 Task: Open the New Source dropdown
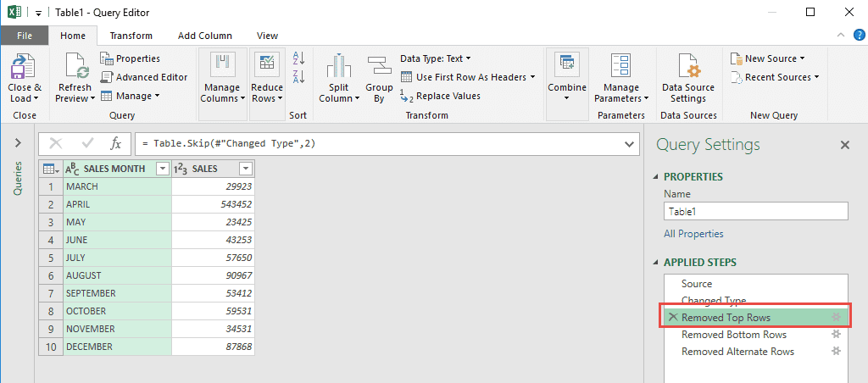point(767,58)
